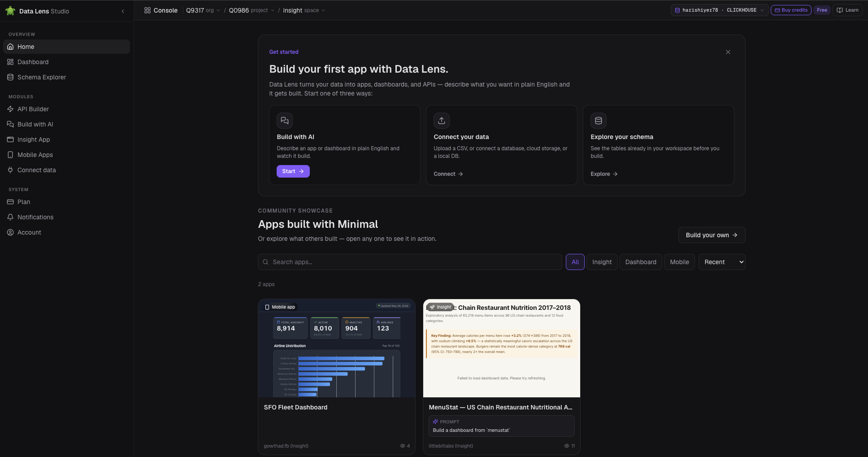
Task: Click Build your own button
Action: tap(712, 235)
